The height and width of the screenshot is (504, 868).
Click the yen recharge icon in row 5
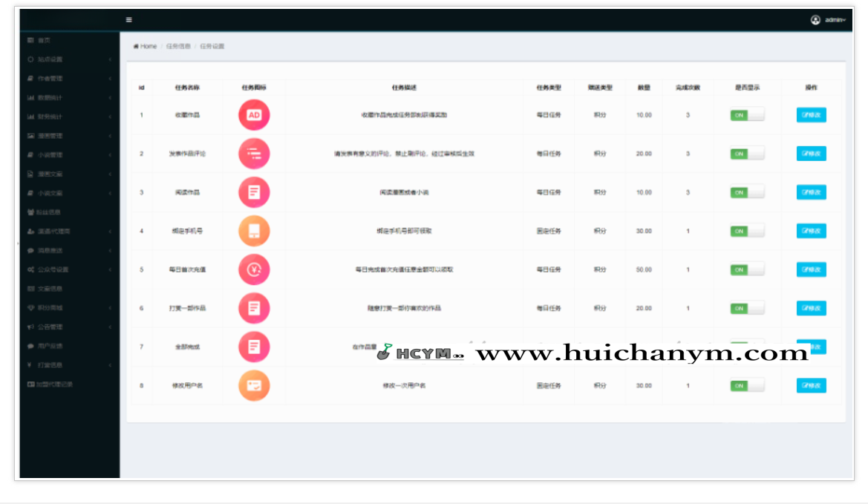point(254,269)
